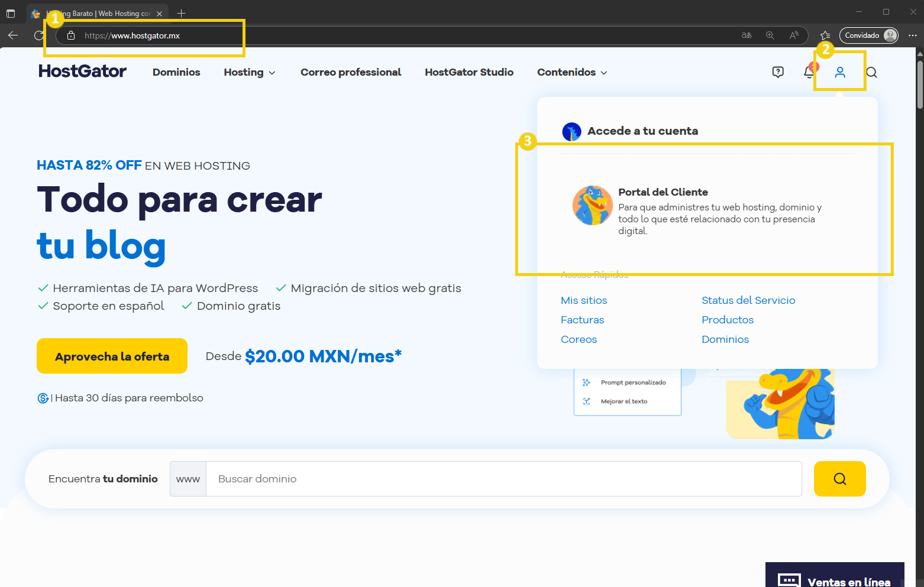Click the Aprovecha la oferta button
924x587 pixels.
click(x=112, y=356)
